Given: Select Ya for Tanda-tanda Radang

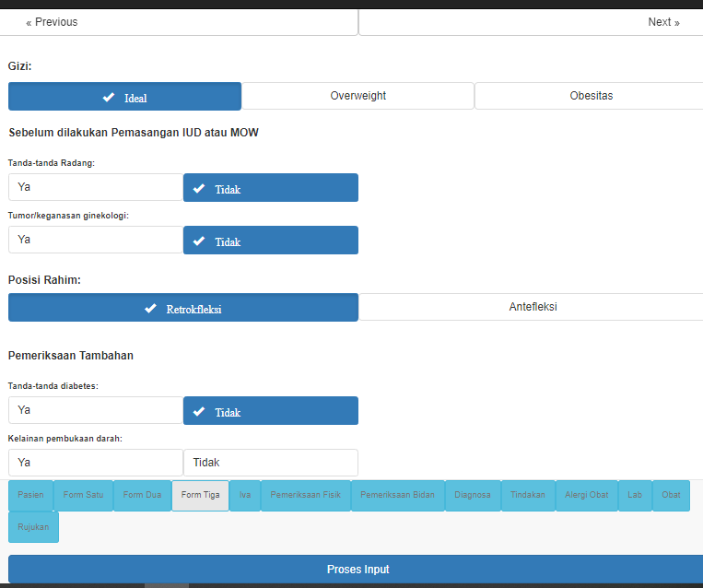Looking at the screenshot, I should pos(96,187).
